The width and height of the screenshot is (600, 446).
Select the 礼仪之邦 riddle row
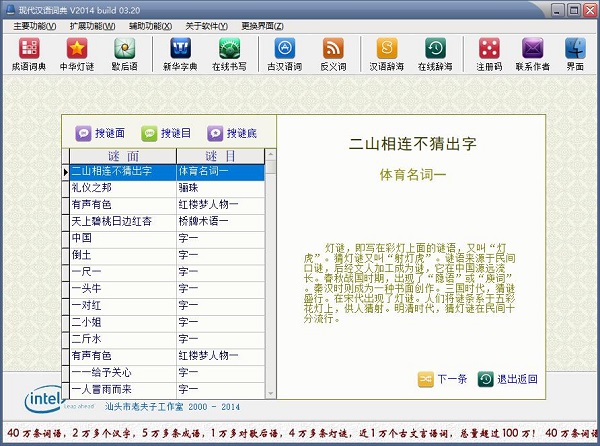120,188
